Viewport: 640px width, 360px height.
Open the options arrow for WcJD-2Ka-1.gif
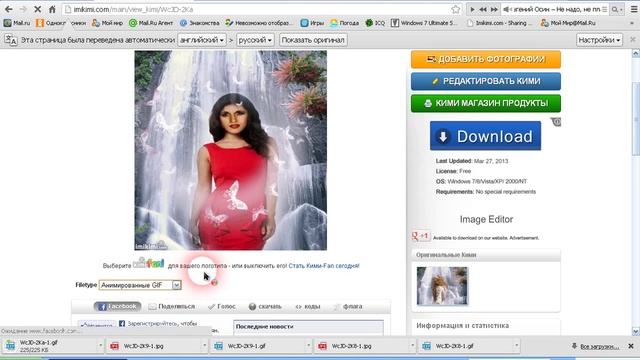click(x=100, y=346)
